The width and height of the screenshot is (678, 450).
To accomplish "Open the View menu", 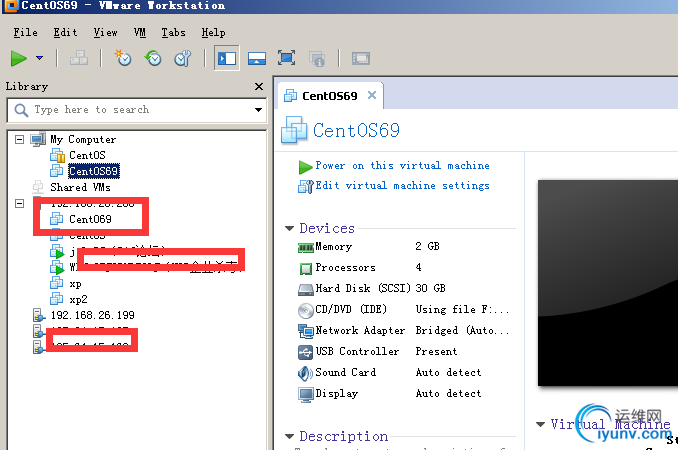I will 106,32.
